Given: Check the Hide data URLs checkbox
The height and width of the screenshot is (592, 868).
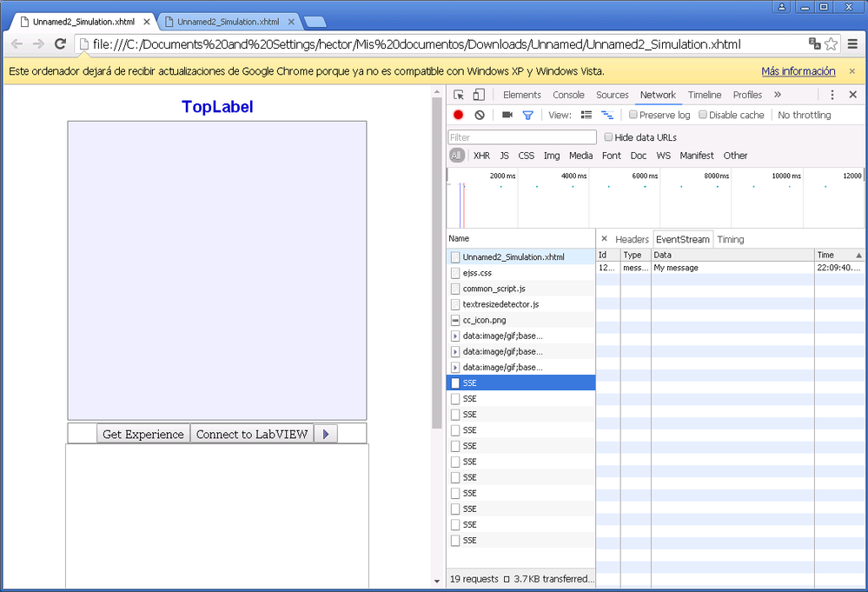Looking at the screenshot, I should tap(608, 136).
